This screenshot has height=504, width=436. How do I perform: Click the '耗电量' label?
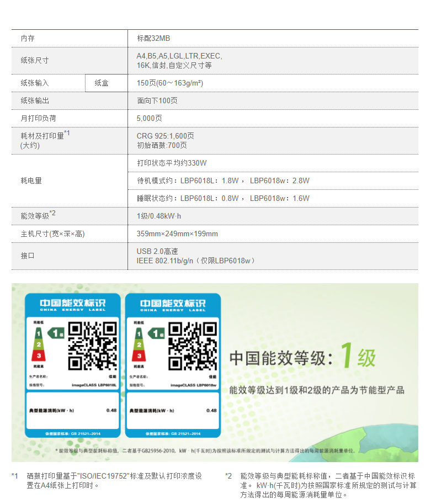pyautogui.click(x=31, y=181)
